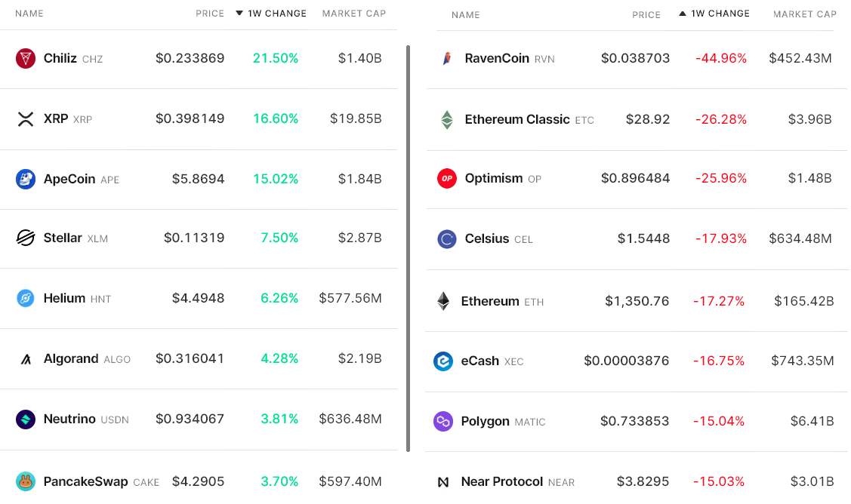Click the Polygon MATIC logo icon

pyautogui.click(x=442, y=421)
